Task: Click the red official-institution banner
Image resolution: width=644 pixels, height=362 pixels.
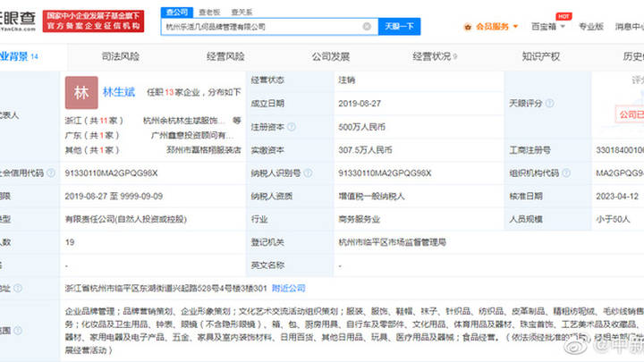Action: (x=93, y=21)
